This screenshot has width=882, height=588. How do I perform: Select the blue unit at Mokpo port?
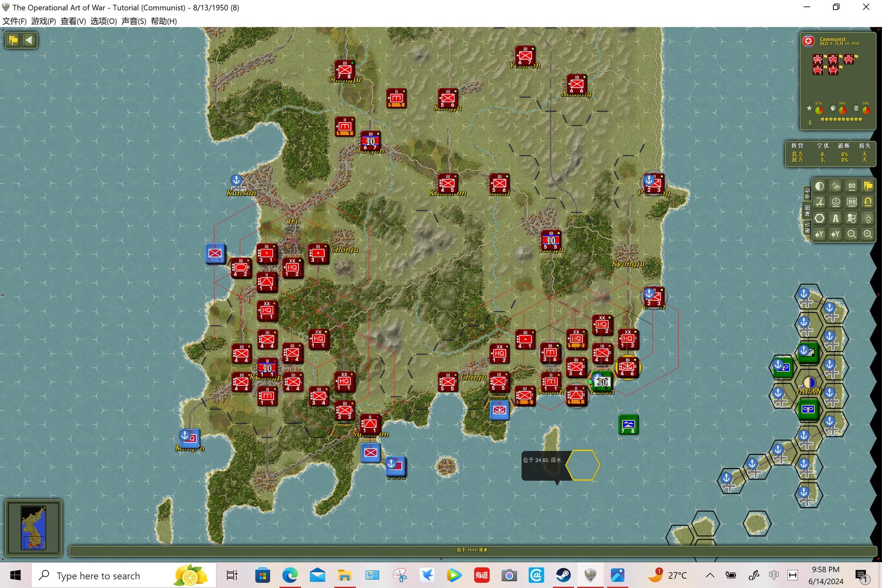click(189, 438)
